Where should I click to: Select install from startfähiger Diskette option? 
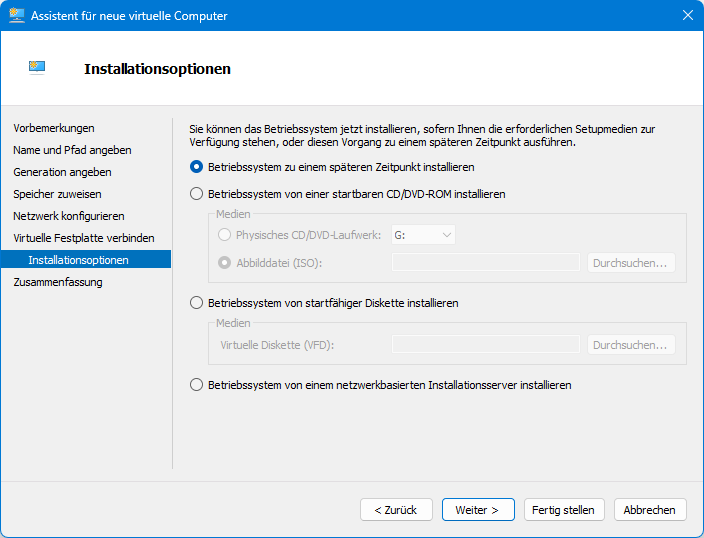pos(197,303)
